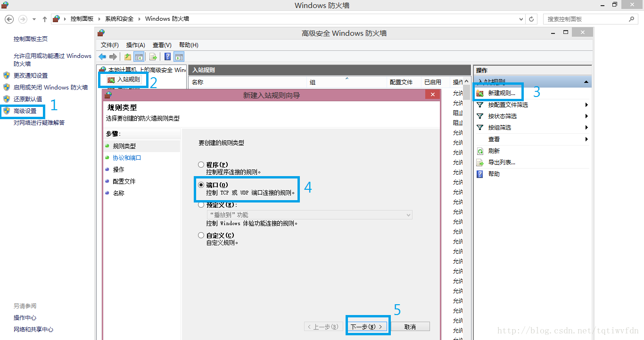Image resolution: width=644 pixels, height=340 pixels.
Task: Refresh the Control Panel address bar
Action: [532, 19]
